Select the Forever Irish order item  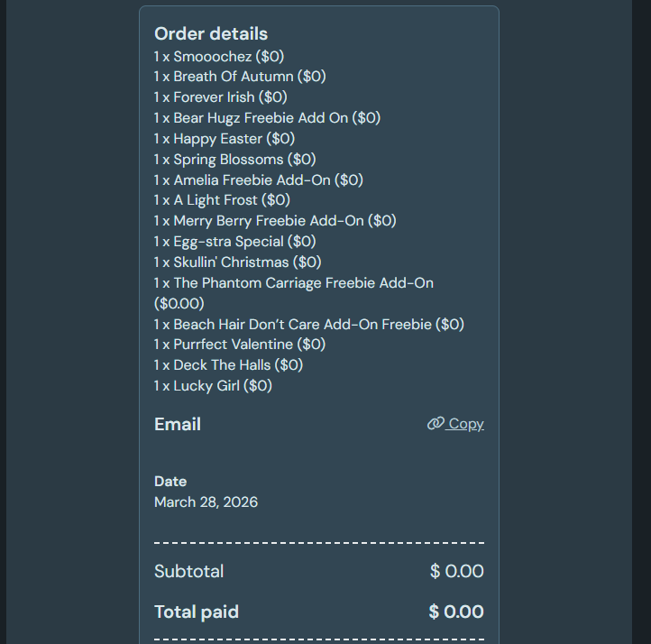[x=220, y=97]
